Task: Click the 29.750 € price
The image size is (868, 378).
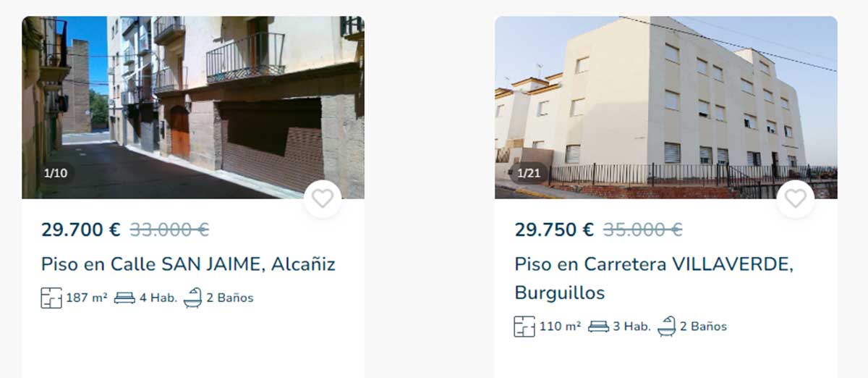Action: [x=554, y=230]
